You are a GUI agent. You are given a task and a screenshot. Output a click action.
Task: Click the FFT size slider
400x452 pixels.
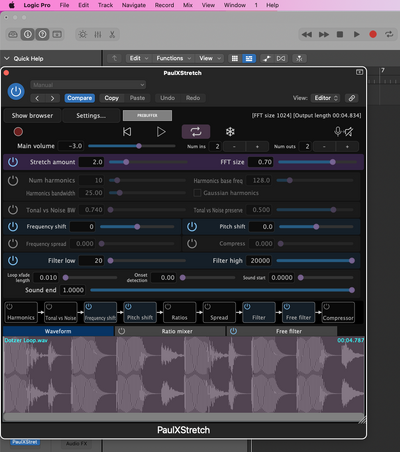pyautogui.click(x=317, y=162)
